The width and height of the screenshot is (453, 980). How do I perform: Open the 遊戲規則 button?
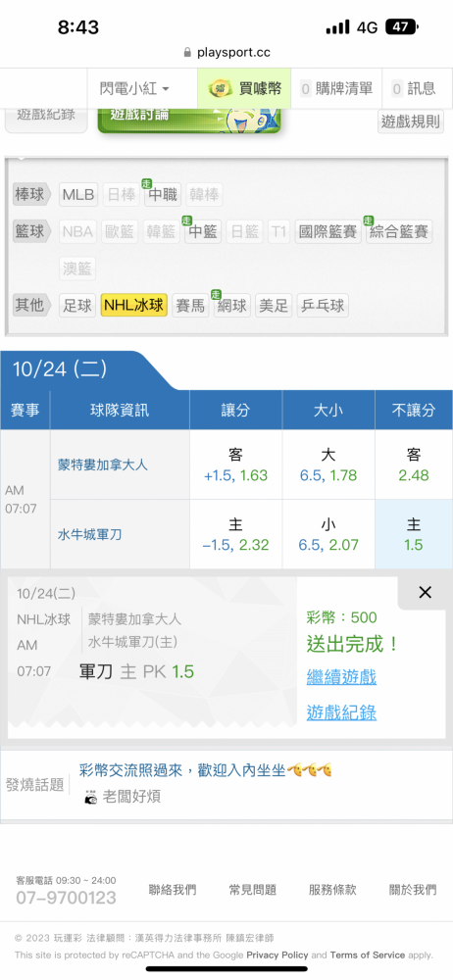[411, 122]
